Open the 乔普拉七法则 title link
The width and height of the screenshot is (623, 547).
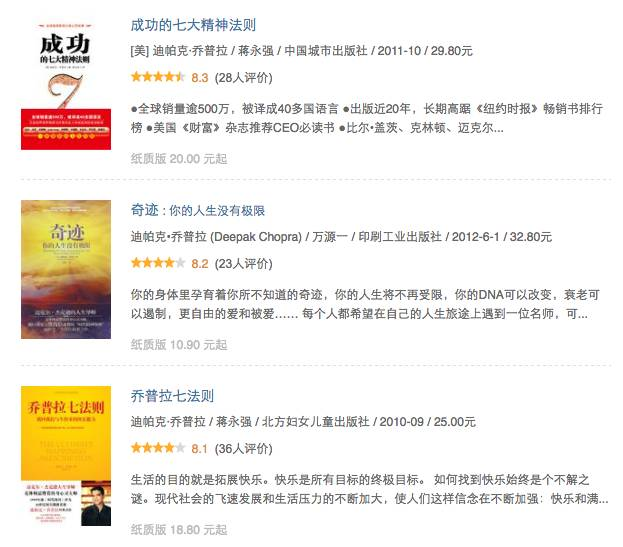172,396
